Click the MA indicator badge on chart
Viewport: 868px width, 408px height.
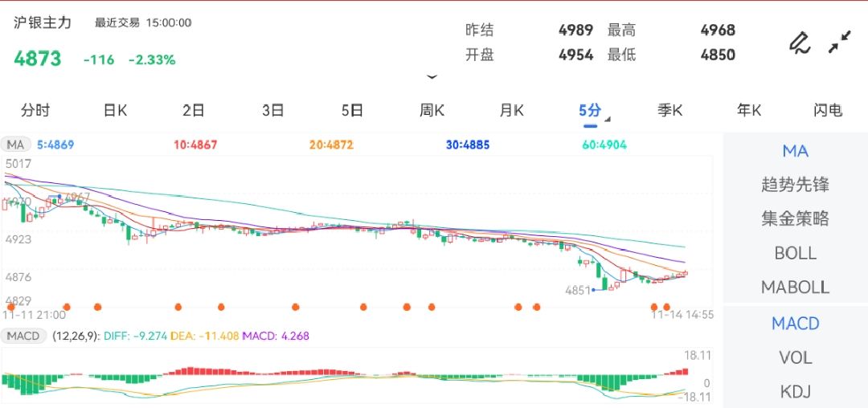tap(15, 145)
